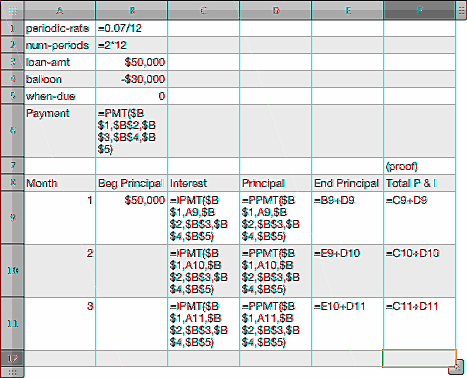Click the Month header cell
467x378 pixels.
tap(60, 183)
